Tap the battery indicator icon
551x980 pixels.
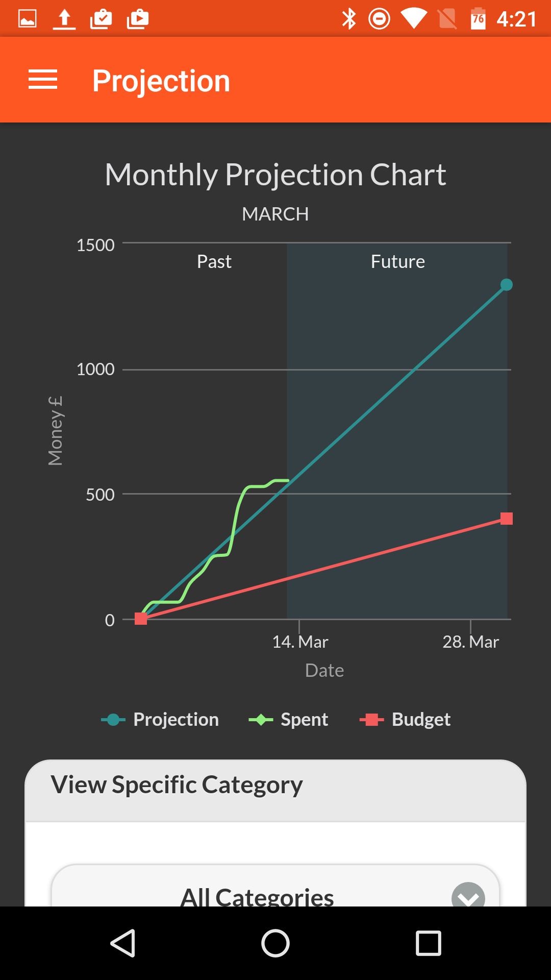(x=478, y=19)
